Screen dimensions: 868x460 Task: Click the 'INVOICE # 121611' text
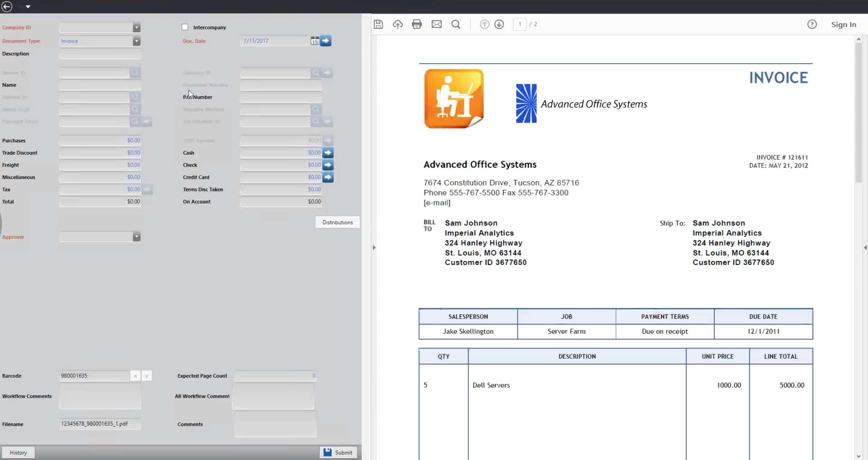(782, 157)
